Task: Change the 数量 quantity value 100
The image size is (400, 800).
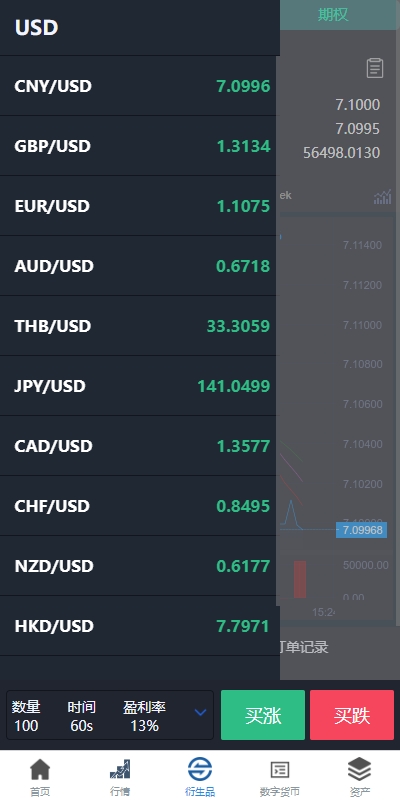Action: coord(26,726)
